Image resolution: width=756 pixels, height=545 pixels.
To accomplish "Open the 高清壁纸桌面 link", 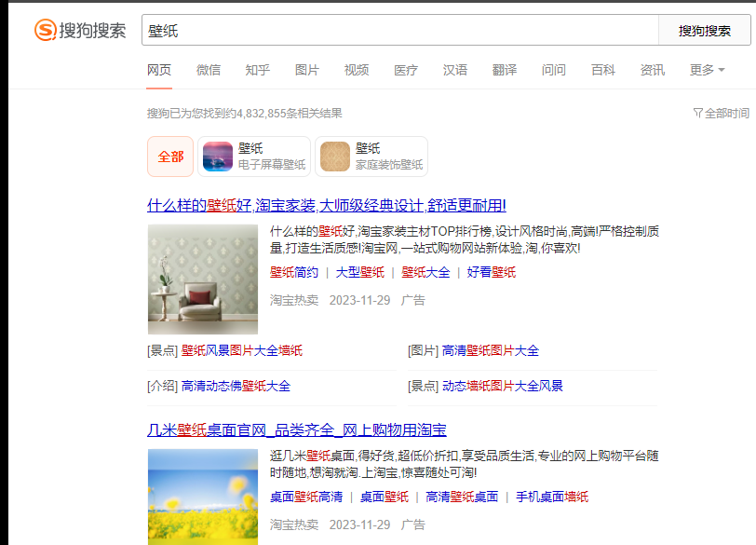I will pyautogui.click(x=462, y=497).
